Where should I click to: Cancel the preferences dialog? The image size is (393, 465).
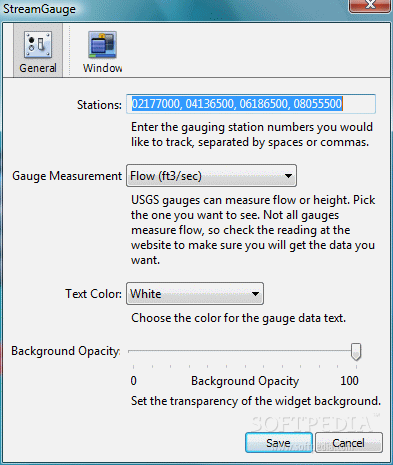coord(348,443)
